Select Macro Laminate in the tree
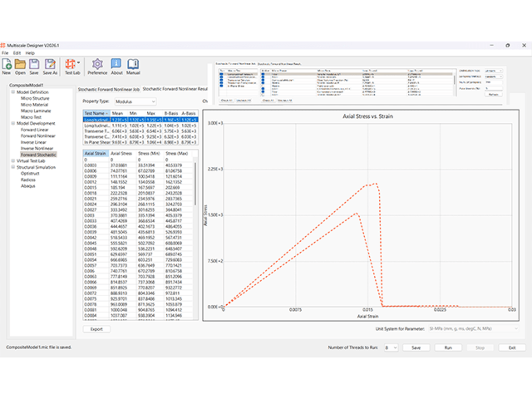Viewport: 532px width, 399px height. tap(36, 111)
